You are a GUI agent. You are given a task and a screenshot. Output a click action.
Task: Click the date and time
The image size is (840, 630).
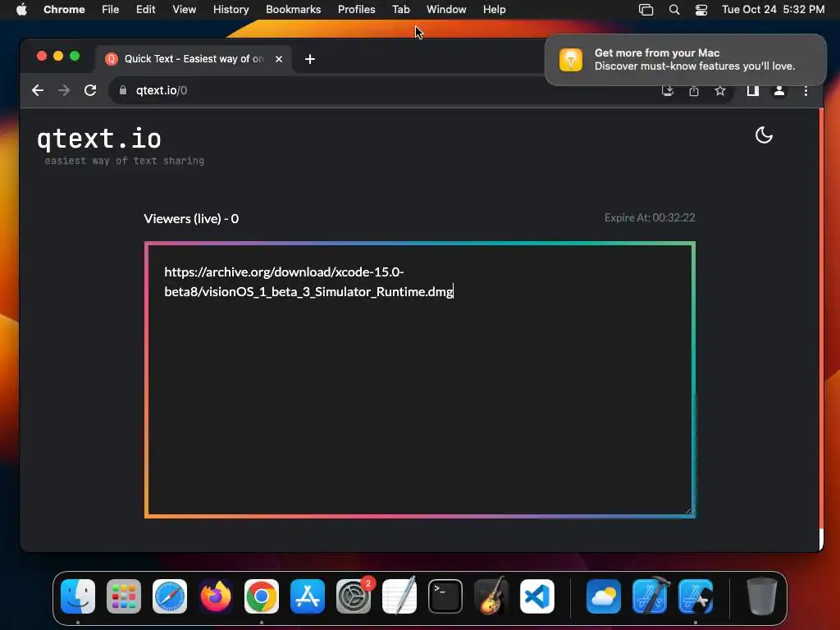[x=773, y=10]
